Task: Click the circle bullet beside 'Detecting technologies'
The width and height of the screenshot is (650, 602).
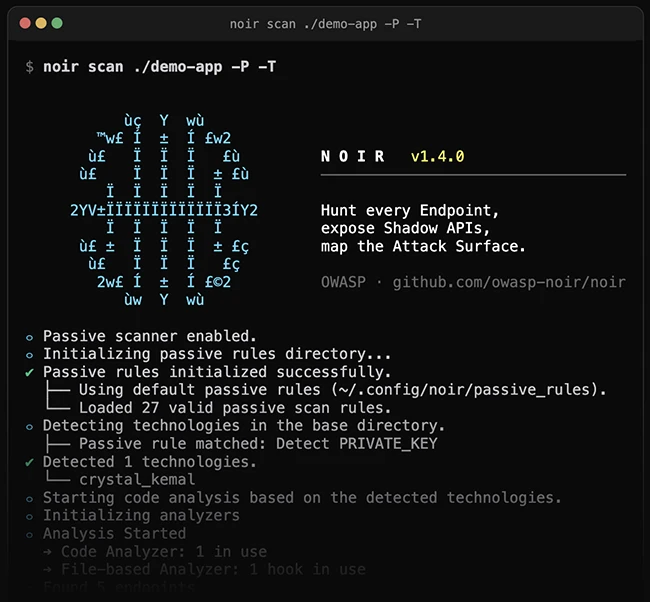Action: pos(29,427)
